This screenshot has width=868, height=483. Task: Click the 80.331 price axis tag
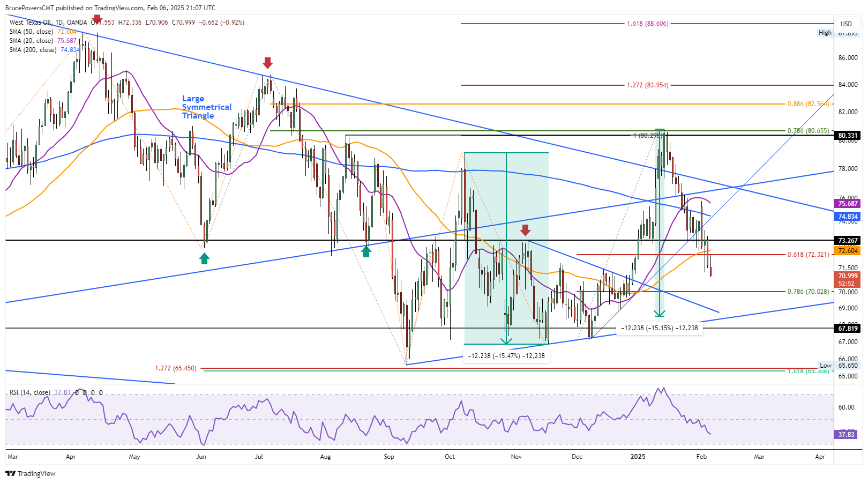pos(848,136)
